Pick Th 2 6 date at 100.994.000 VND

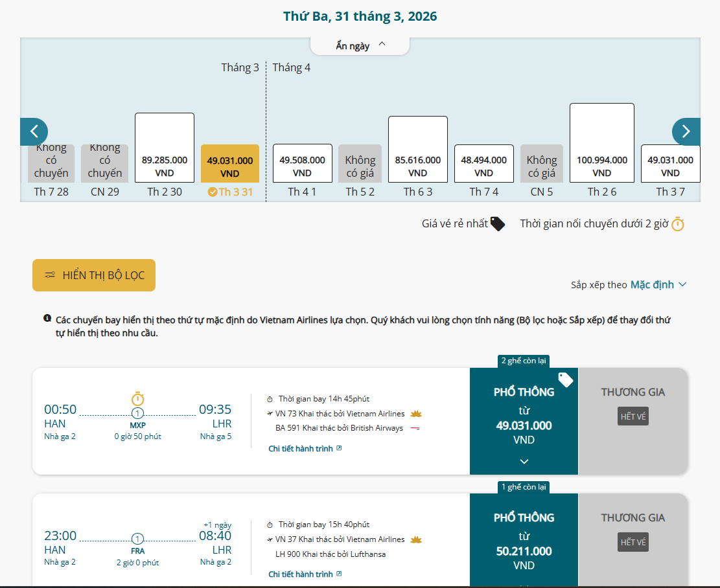601,143
